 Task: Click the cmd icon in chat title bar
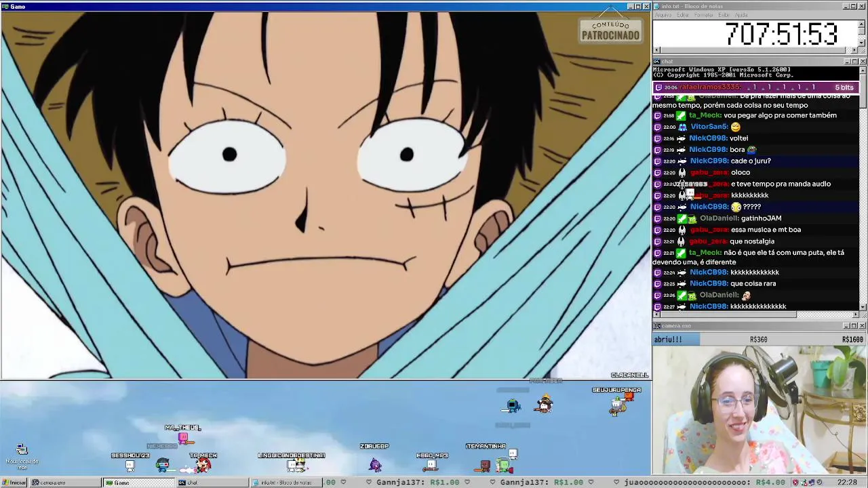[x=656, y=62]
